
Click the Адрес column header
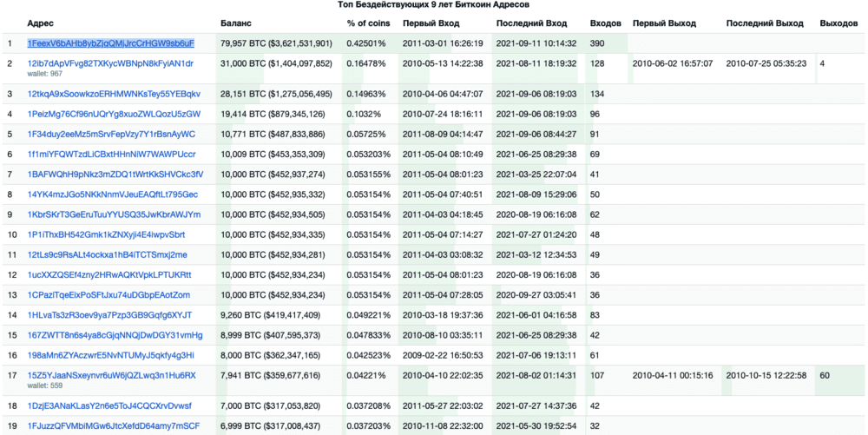pos(41,23)
